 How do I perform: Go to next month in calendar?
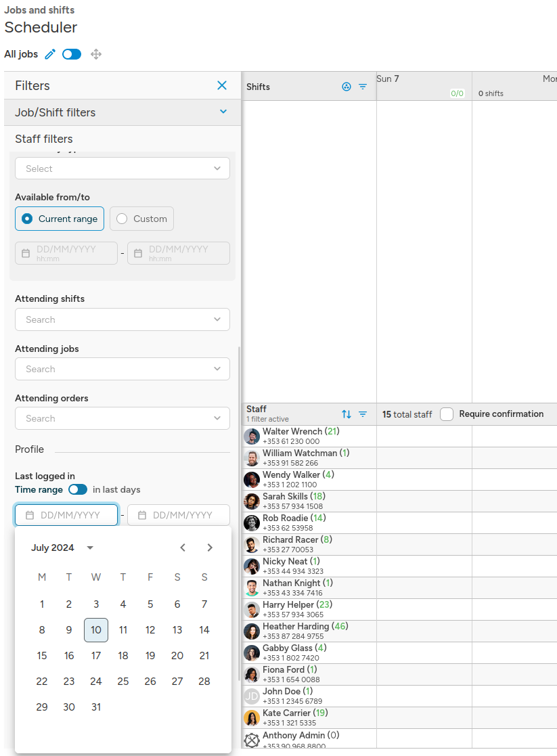(x=210, y=548)
